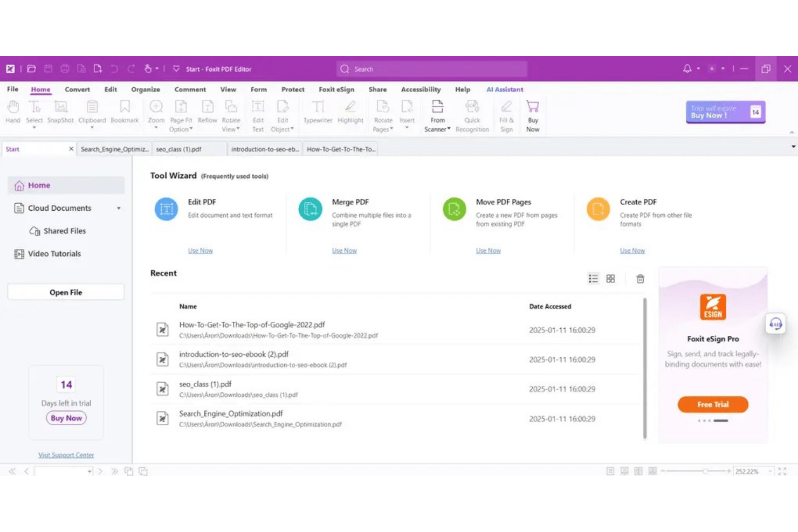The height and width of the screenshot is (532, 798).
Task: Click the zoom in plus button in status bar
Action: (728, 472)
